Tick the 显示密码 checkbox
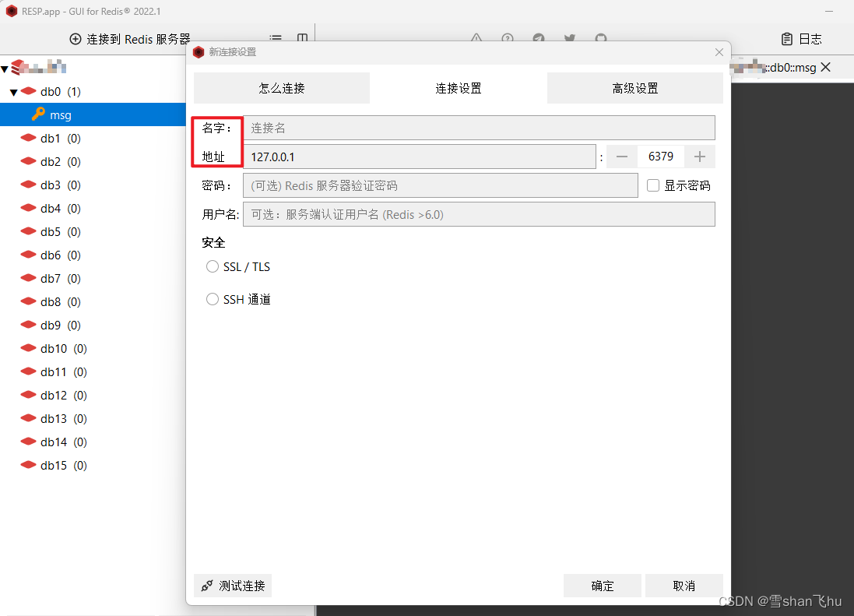 pyautogui.click(x=652, y=185)
